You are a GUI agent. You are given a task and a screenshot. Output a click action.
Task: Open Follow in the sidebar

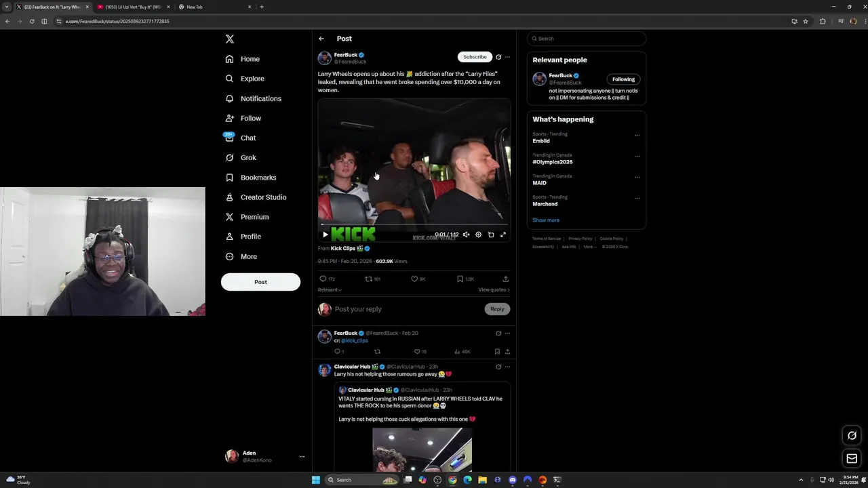pyautogui.click(x=243, y=118)
